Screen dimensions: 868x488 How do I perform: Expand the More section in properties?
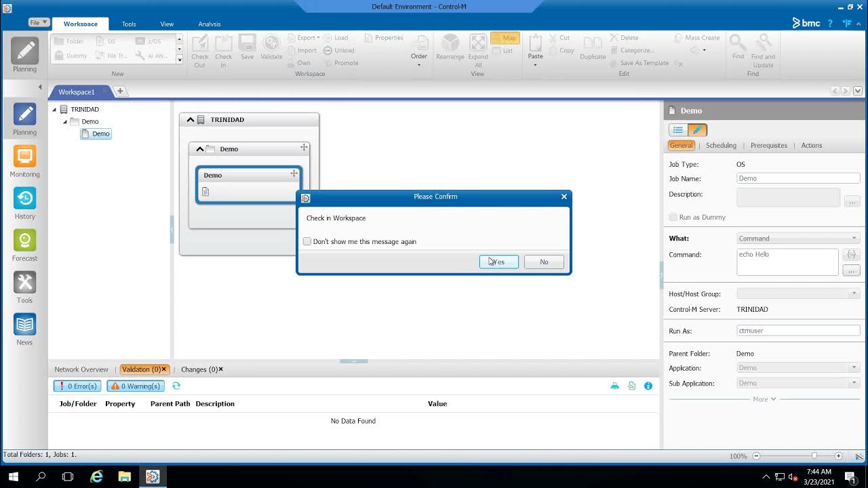click(764, 399)
